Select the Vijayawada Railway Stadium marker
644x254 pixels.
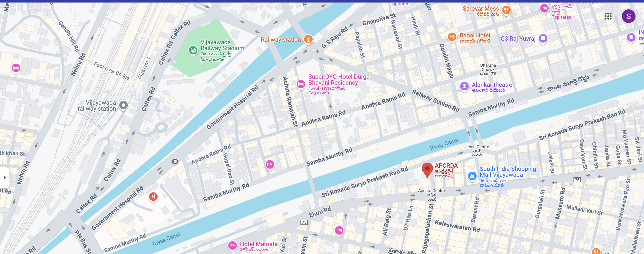point(193,50)
